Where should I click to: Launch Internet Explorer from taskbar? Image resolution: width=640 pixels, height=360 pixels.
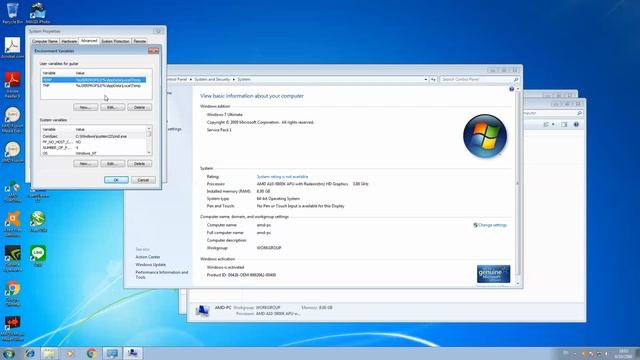click(30, 353)
